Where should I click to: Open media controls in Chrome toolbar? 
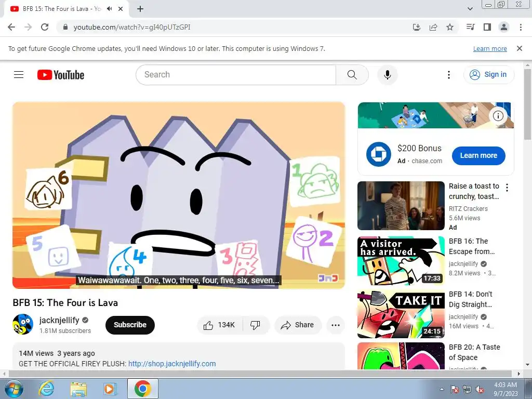pos(470,27)
